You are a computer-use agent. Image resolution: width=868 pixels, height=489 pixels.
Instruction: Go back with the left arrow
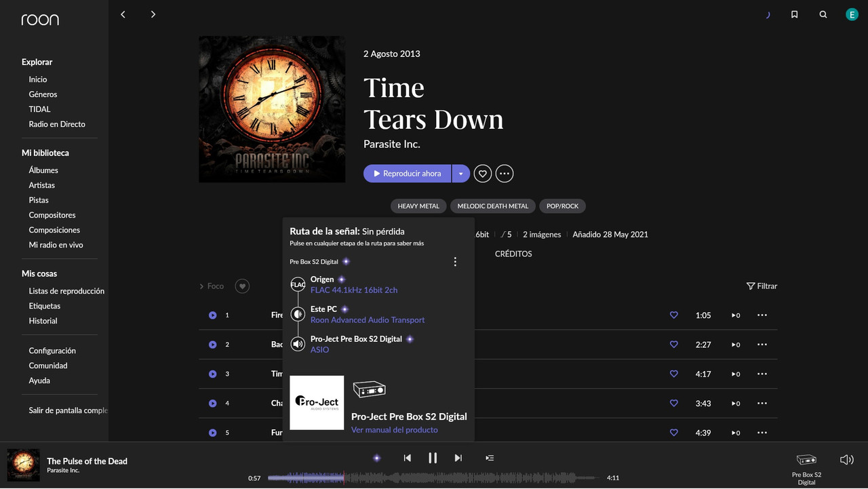point(123,14)
